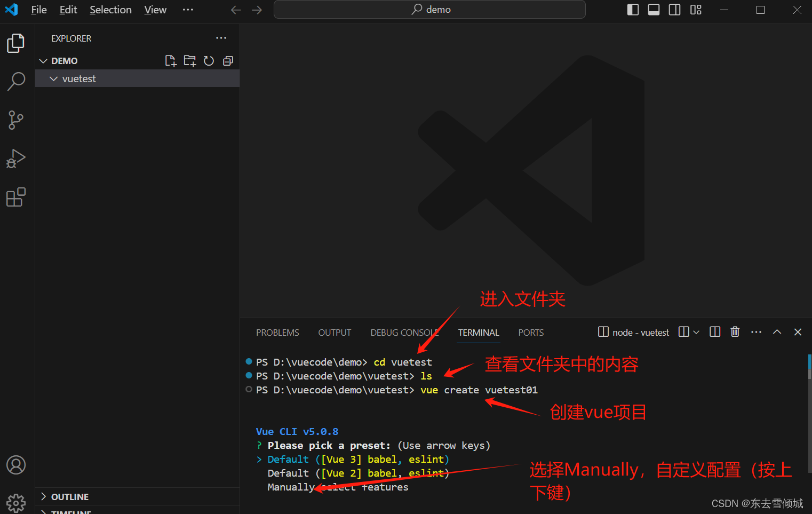
Task: Refresh the Explorer file tree
Action: click(209, 61)
